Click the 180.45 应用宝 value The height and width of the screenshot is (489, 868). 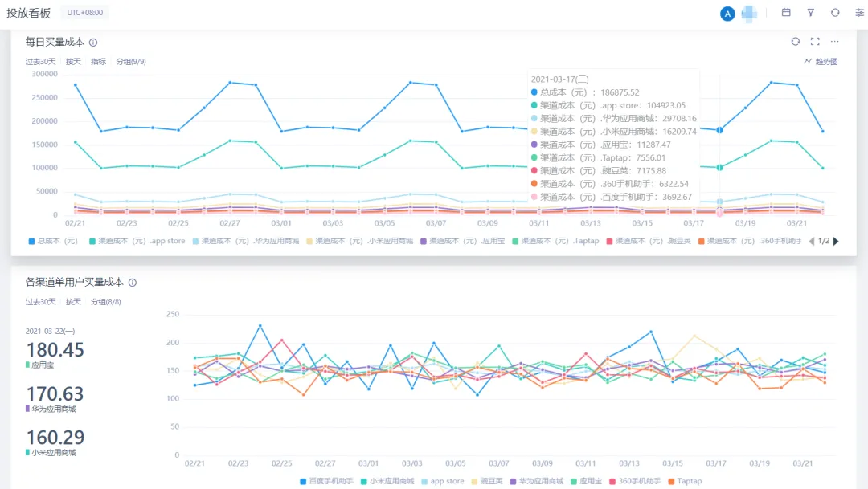click(55, 349)
